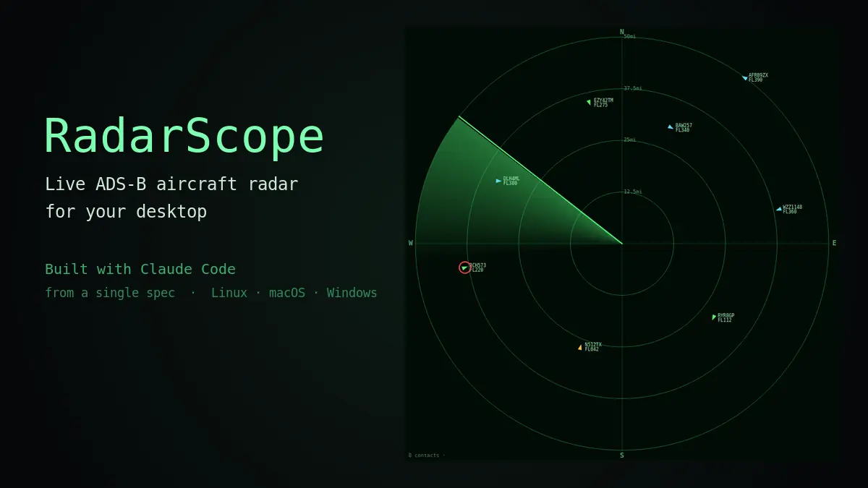Click the 12.5mi range ring label

tap(633, 192)
